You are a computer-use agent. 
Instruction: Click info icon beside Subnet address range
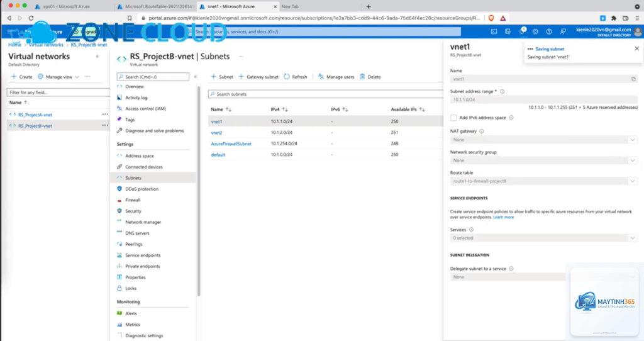click(x=502, y=92)
